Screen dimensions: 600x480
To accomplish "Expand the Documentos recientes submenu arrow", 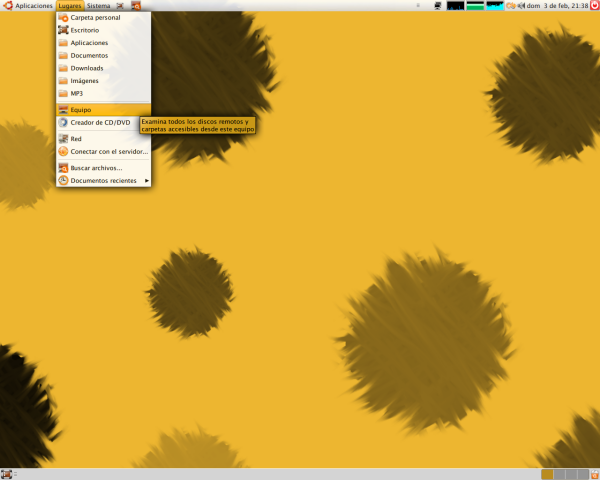I will [146, 181].
